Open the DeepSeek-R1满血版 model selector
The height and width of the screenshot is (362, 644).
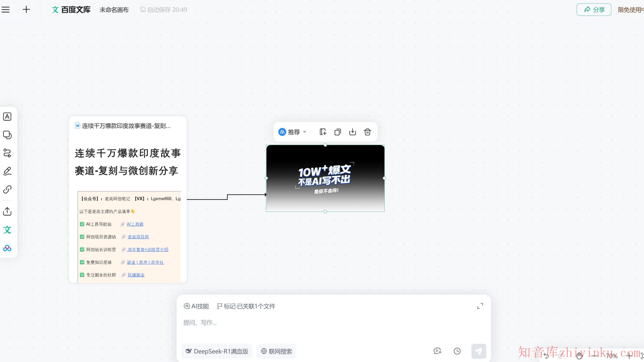coord(217,351)
